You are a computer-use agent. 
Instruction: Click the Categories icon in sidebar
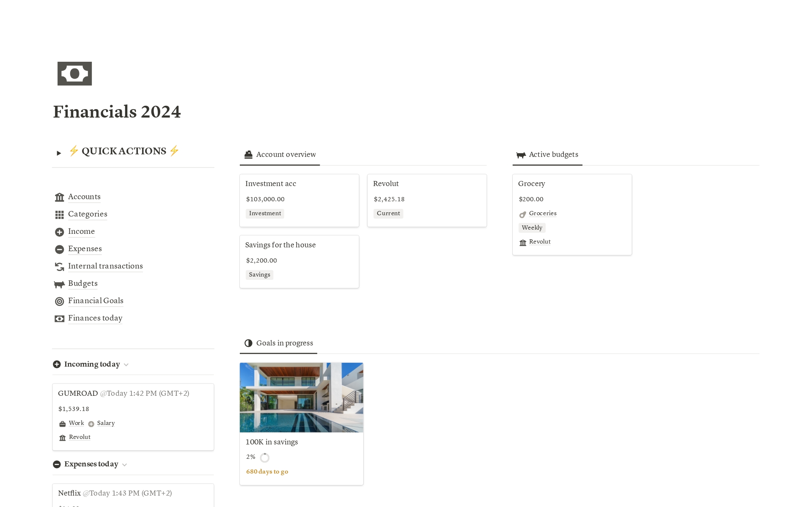(59, 214)
